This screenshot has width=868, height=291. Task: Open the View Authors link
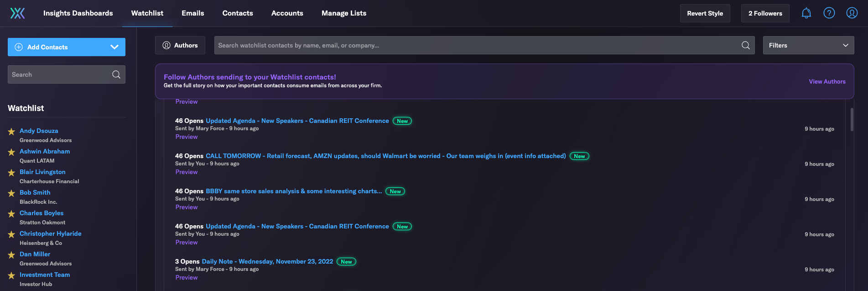827,81
